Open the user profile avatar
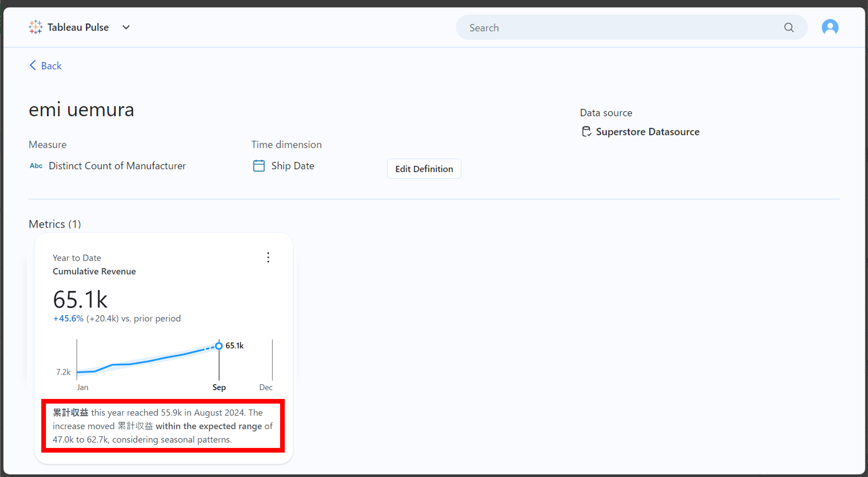Screen dimensions: 868x477 click(x=830, y=27)
